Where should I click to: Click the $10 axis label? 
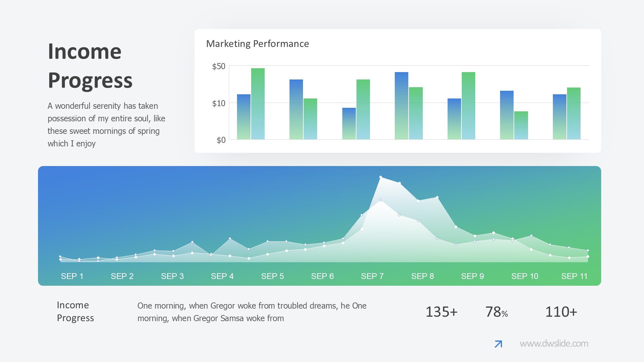pos(219,104)
